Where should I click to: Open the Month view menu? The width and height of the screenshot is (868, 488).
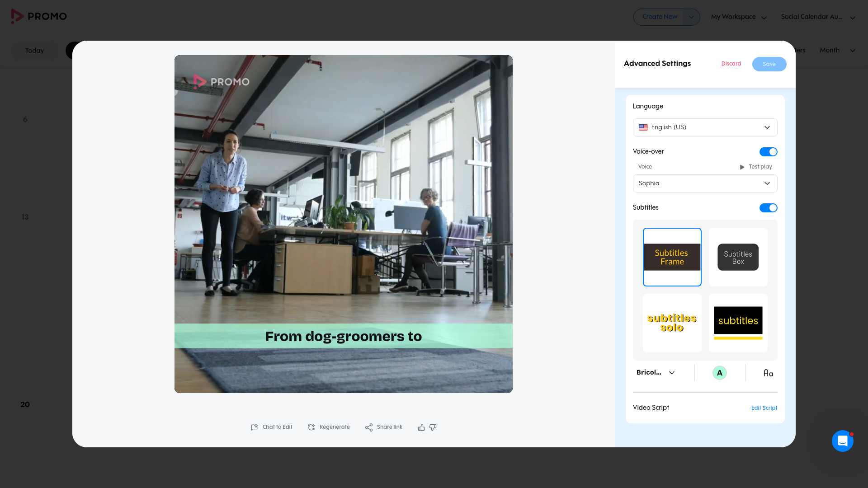[x=837, y=51]
